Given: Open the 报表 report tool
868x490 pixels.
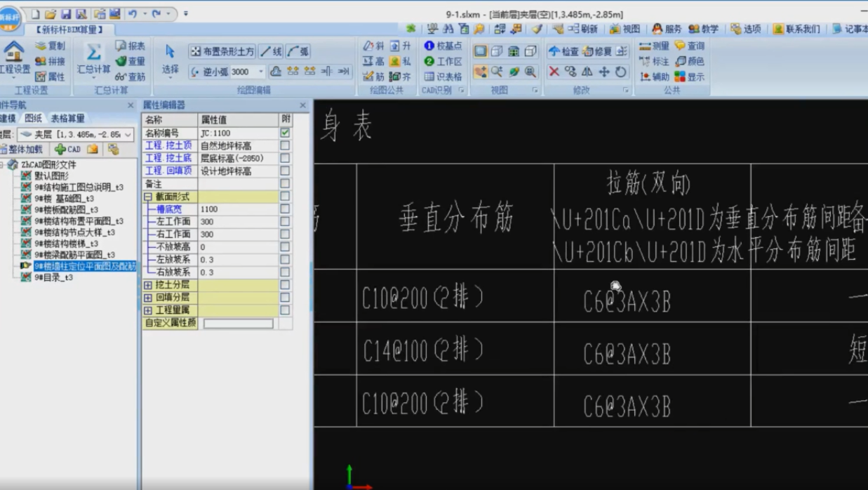Looking at the screenshot, I should (x=131, y=45).
